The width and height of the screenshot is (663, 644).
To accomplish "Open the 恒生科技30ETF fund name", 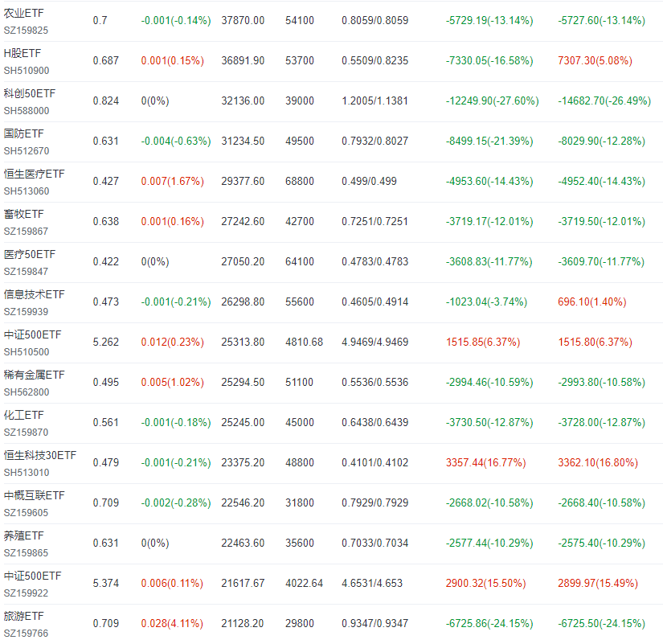I will [39, 455].
